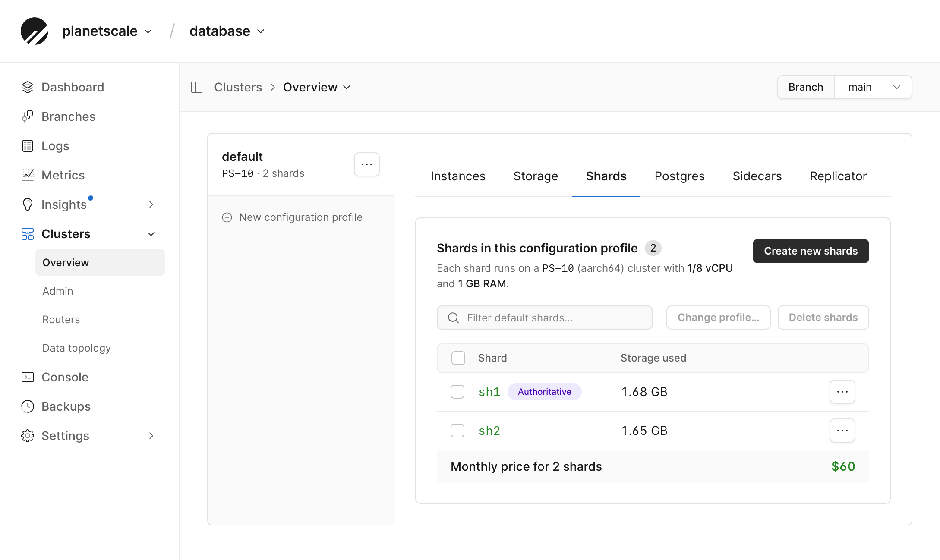
Task: Collapse the Clusters submenu chevron
Action: (151, 234)
